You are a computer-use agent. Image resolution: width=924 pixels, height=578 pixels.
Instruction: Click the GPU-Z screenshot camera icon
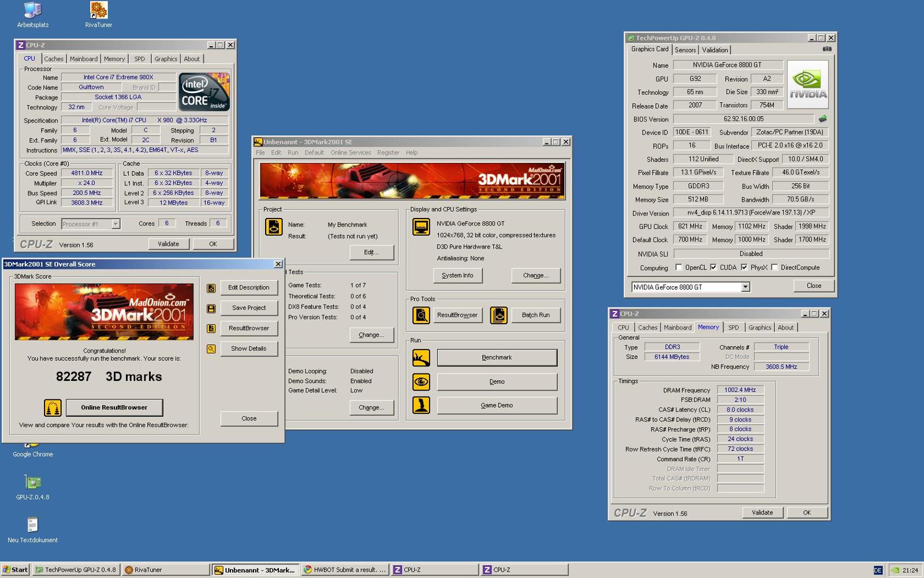(x=827, y=49)
